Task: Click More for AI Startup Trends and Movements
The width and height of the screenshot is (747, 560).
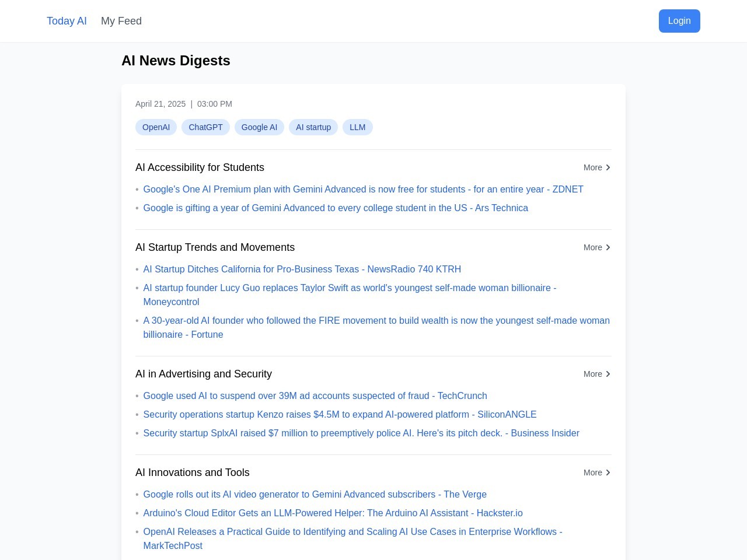Action: [597, 247]
